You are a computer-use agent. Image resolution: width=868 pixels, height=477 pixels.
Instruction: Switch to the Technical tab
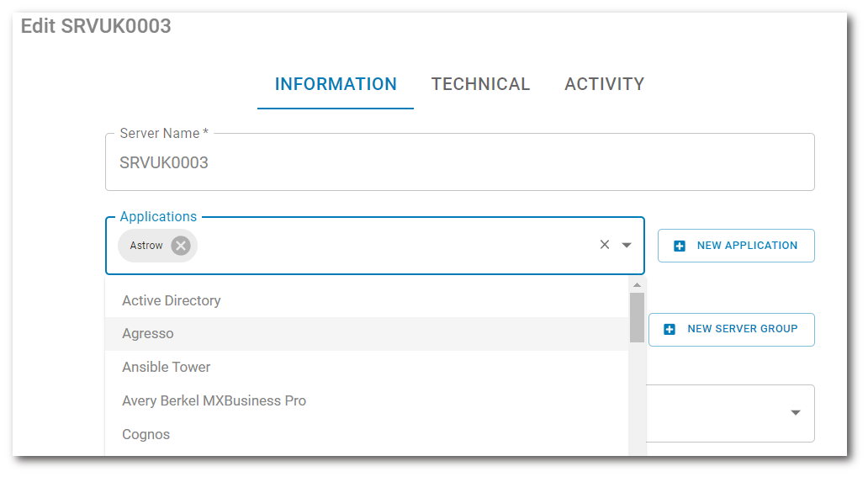[480, 84]
